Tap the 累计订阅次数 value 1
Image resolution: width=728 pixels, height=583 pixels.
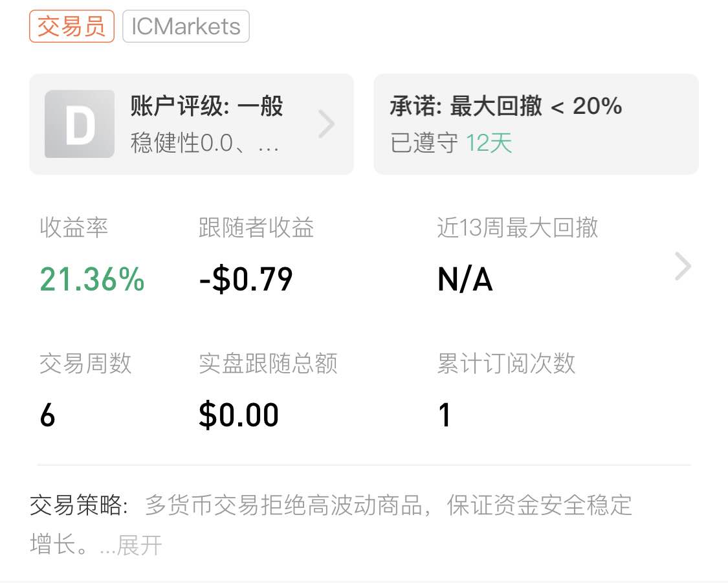click(445, 415)
